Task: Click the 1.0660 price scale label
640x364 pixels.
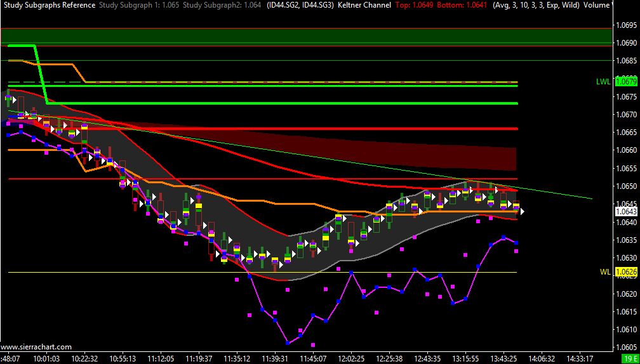Action: pyautogui.click(x=627, y=150)
